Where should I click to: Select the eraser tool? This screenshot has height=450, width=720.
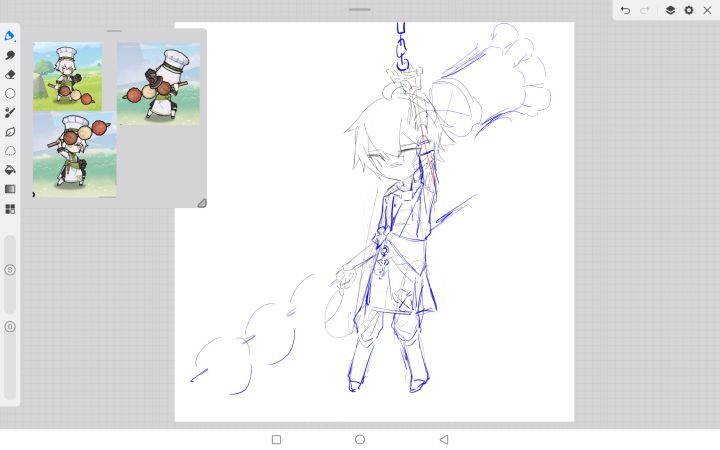pyautogui.click(x=10, y=74)
